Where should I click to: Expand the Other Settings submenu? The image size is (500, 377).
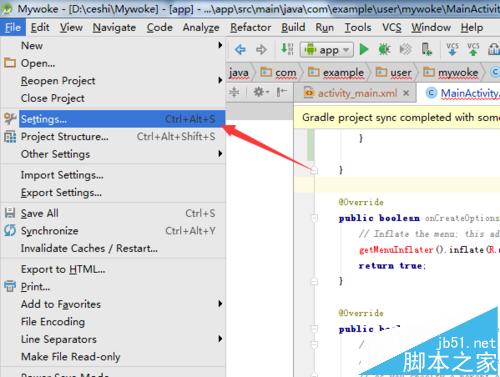tap(113, 154)
